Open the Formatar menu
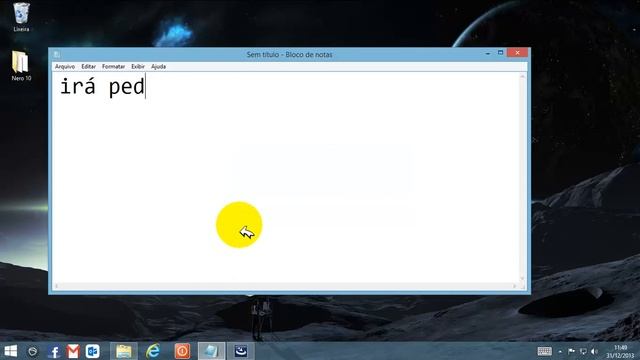This screenshot has height=360, width=640. (x=113, y=67)
